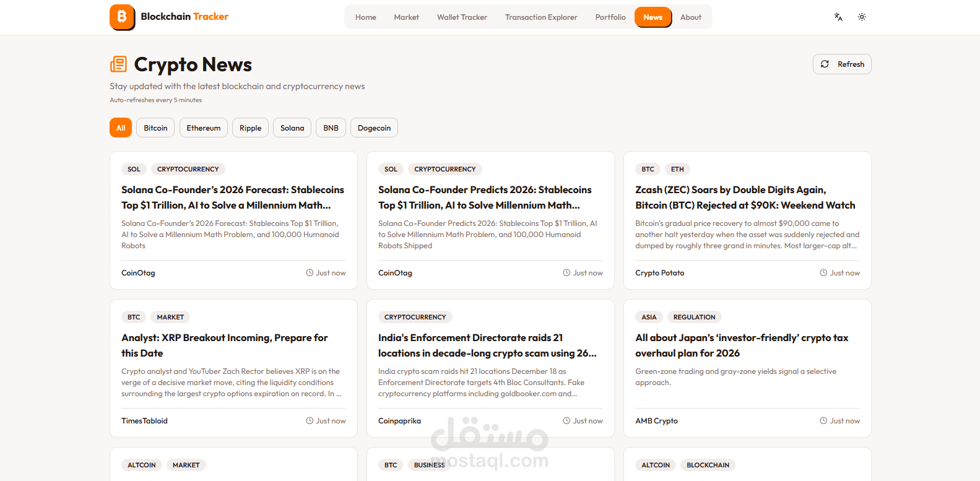
Task: Filter news by Ripple
Action: click(251, 128)
